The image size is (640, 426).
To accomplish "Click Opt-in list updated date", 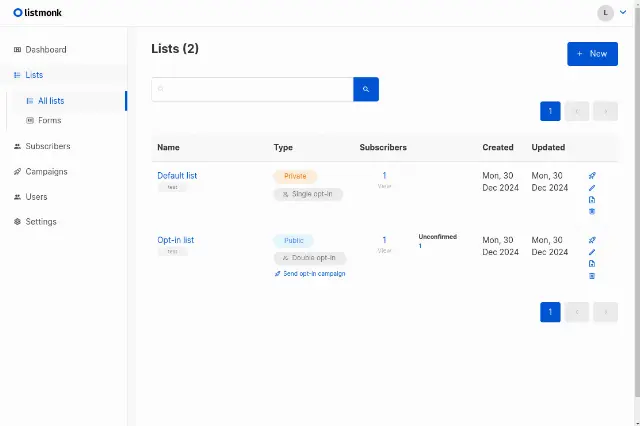I will click(x=549, y=246).
